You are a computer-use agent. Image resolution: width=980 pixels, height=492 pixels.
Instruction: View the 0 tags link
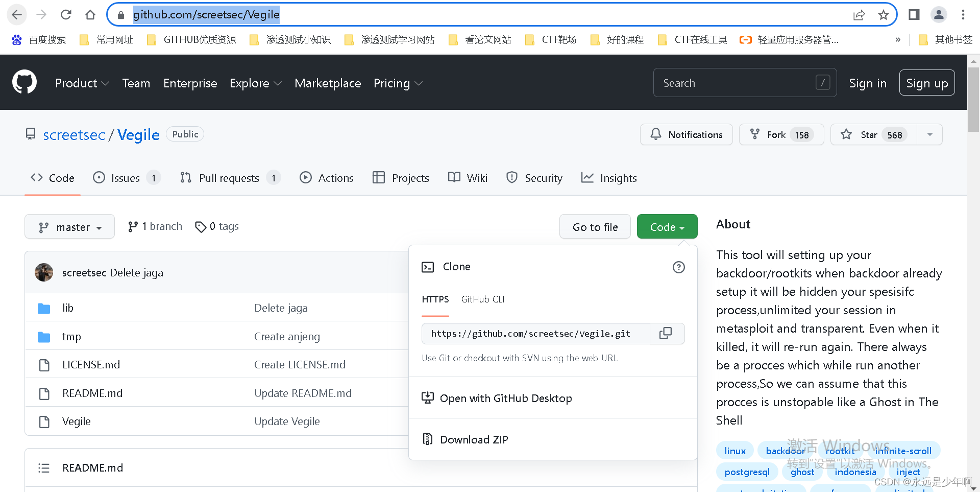[217, 226]
